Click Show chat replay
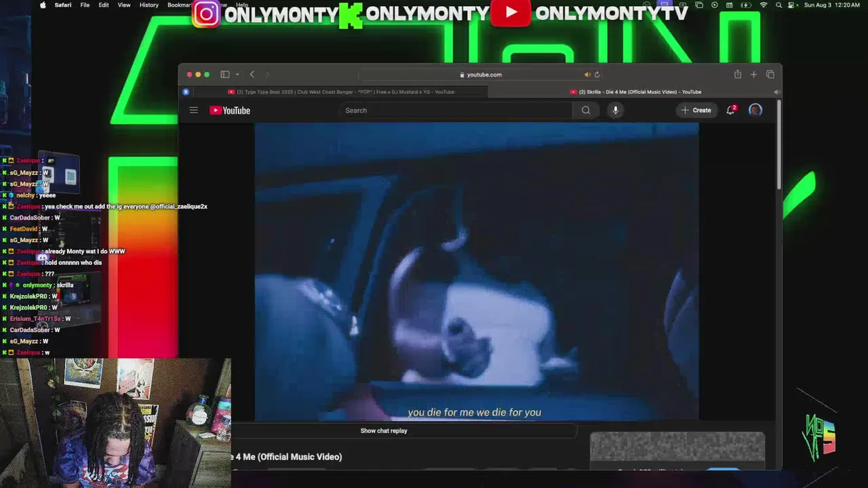This screenshot has width=868, height=488. [x=384, y=430]
